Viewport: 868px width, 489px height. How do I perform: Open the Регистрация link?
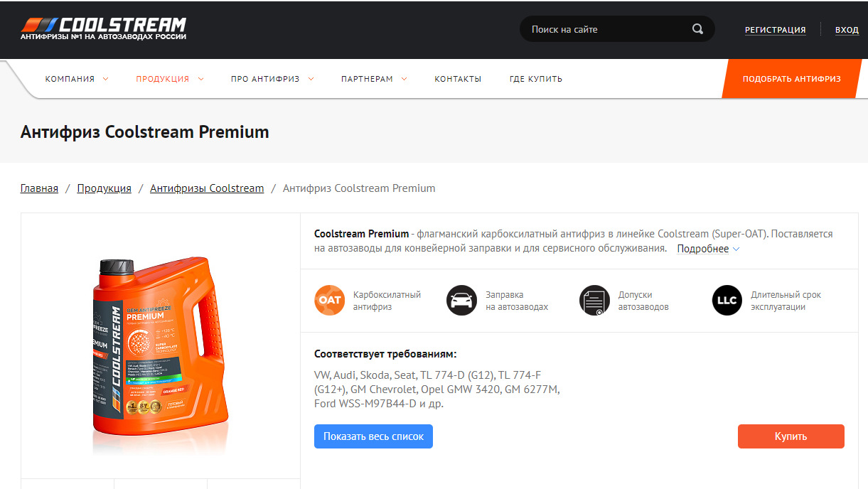(x=775, y=30)
